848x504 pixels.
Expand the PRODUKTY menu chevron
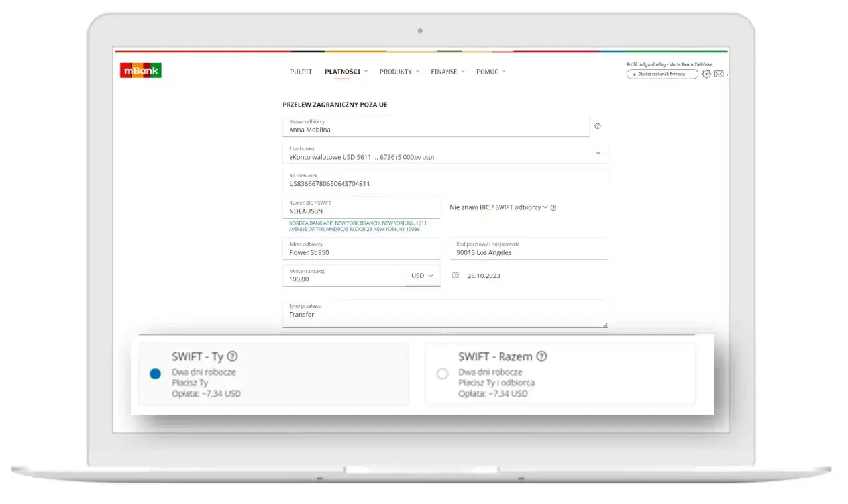pos(419,71)
